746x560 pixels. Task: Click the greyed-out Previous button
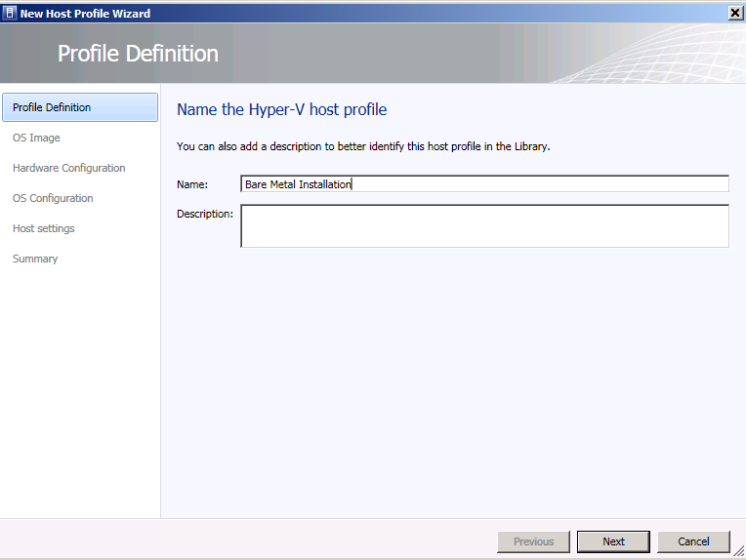coord(533,541)
